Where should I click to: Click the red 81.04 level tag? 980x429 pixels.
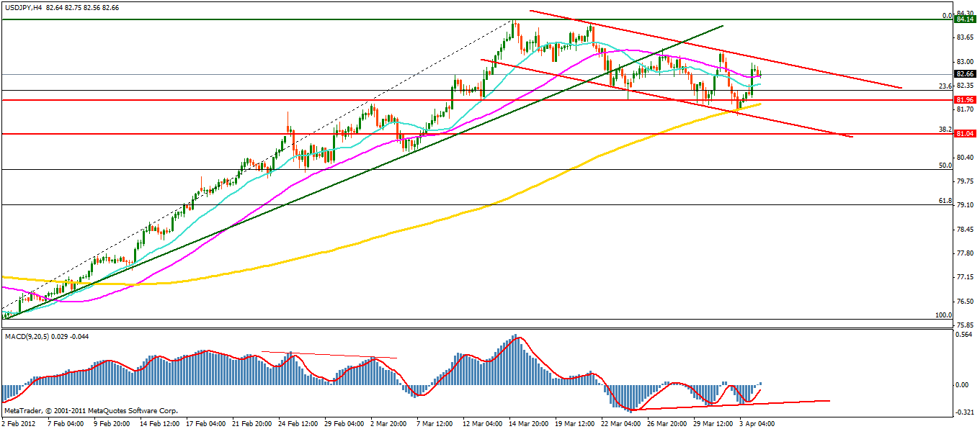point(964,134)
